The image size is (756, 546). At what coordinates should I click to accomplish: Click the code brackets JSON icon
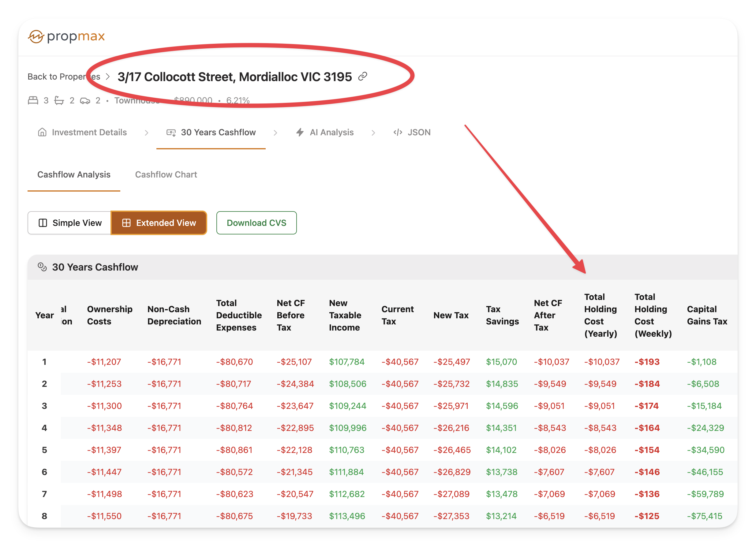point(398,132)
